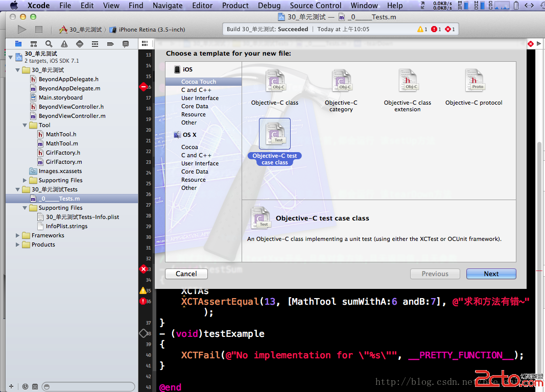The width and height of the screenshot is (545, 392).
Task: Select C and C++ under iOS
Action: (x=196, y=90)
